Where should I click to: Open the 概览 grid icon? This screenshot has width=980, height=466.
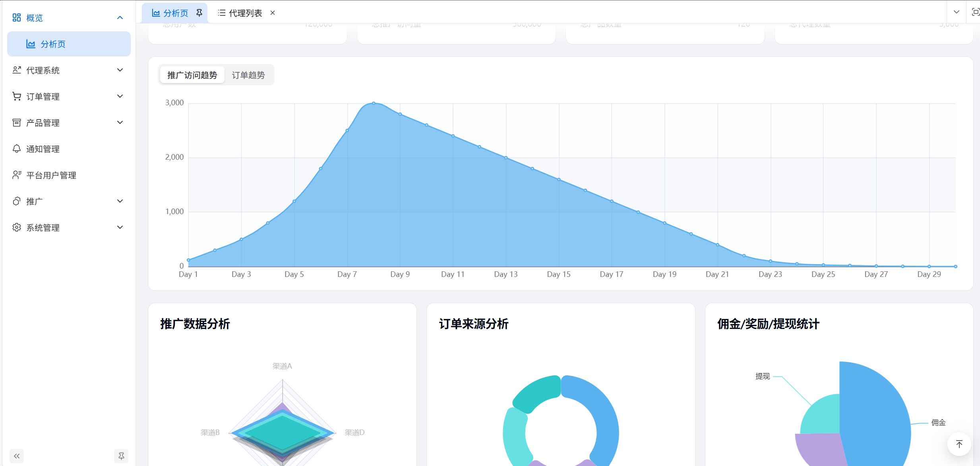[x=17, y=17]
